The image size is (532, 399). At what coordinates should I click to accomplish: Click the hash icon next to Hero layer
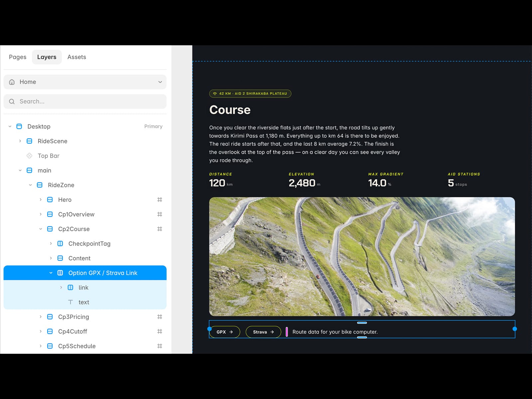point(160,199)
